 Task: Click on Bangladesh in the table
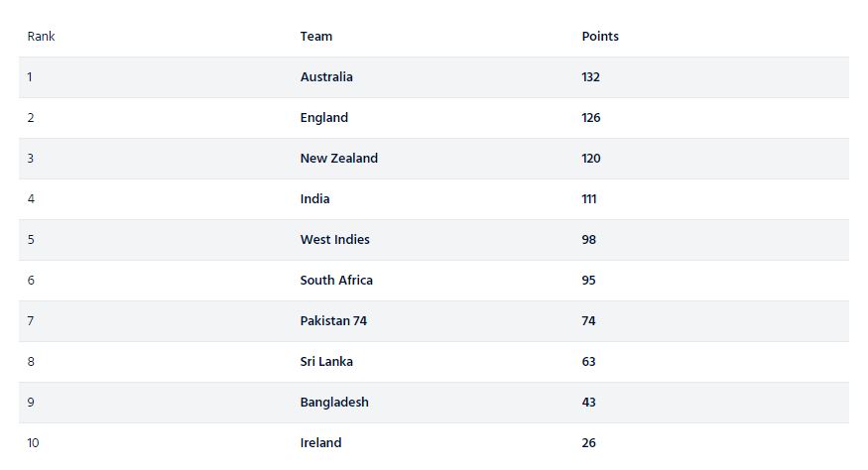[x=334, y=403]
